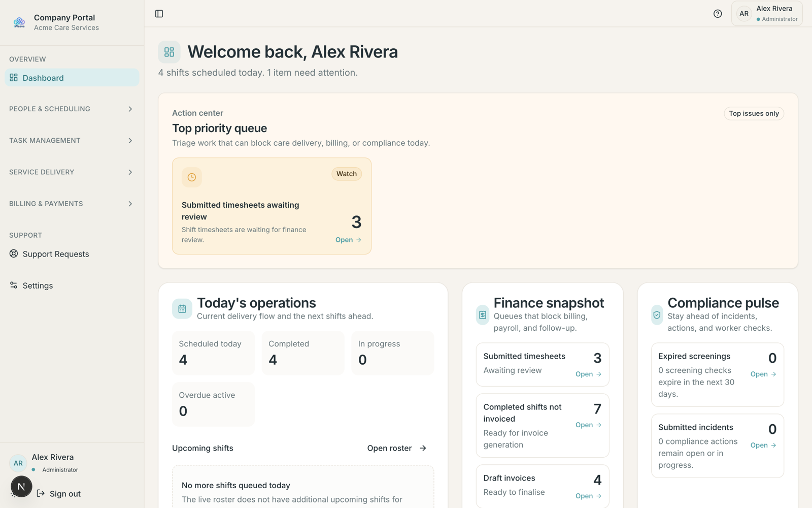The height and width of the screenshot is (508, 812).
Task: Open Support Requests page
Action: pyautogui.click(x=72, y=254)
